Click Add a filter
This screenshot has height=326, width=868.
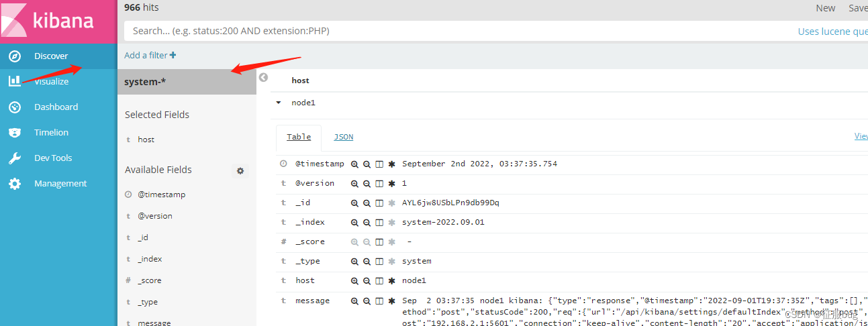click(150, 55)
